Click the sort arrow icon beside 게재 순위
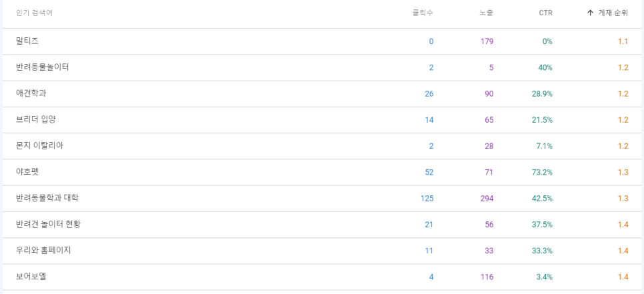 [x=590, y=13]
